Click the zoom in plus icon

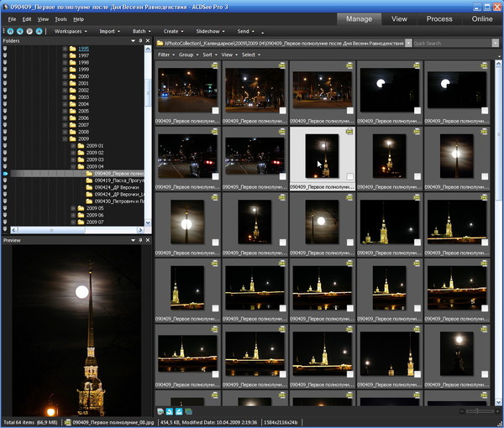click(x=497, y=411)
